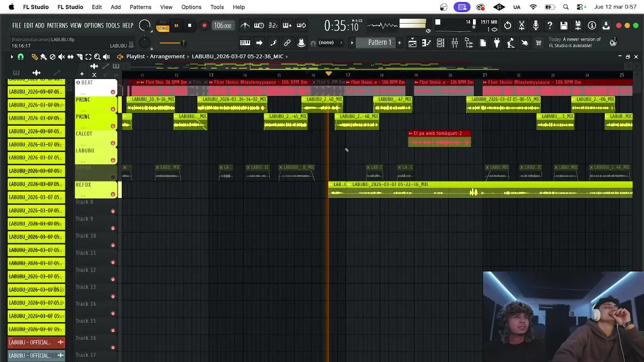Open the Apple menu
644x362 pixels.
pos(11,7)
